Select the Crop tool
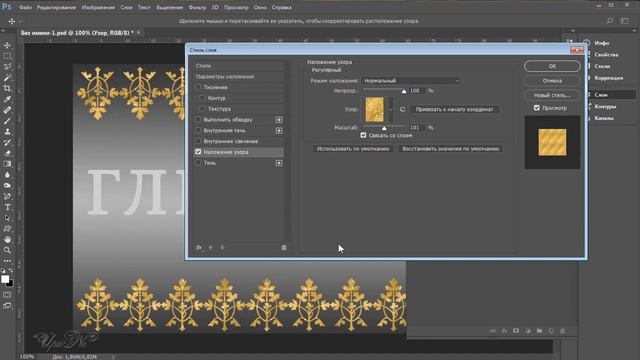This screenshot has width=640, height=360. pyautogui.click(x=7, y=88)
